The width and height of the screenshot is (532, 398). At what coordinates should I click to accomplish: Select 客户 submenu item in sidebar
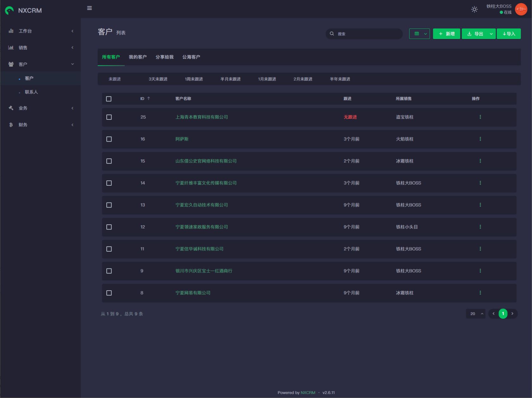point(40,78)
